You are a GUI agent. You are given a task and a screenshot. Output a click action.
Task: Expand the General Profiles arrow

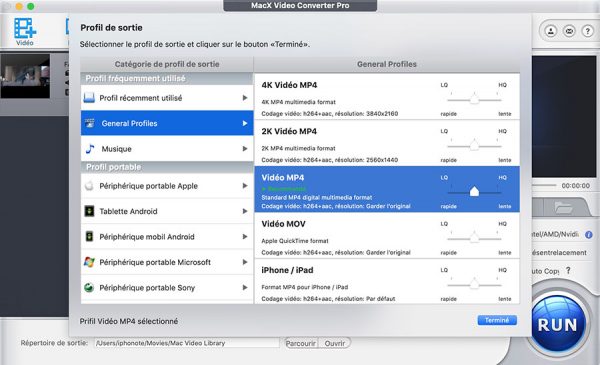click(245, 123)
